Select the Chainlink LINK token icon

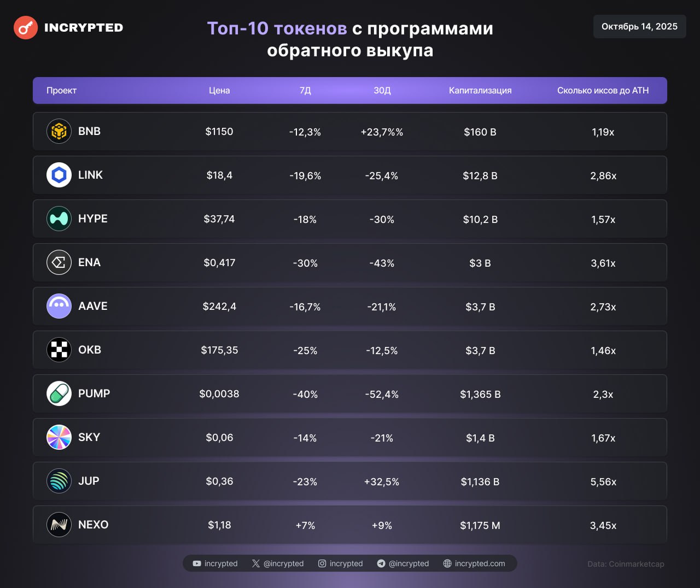59,175
